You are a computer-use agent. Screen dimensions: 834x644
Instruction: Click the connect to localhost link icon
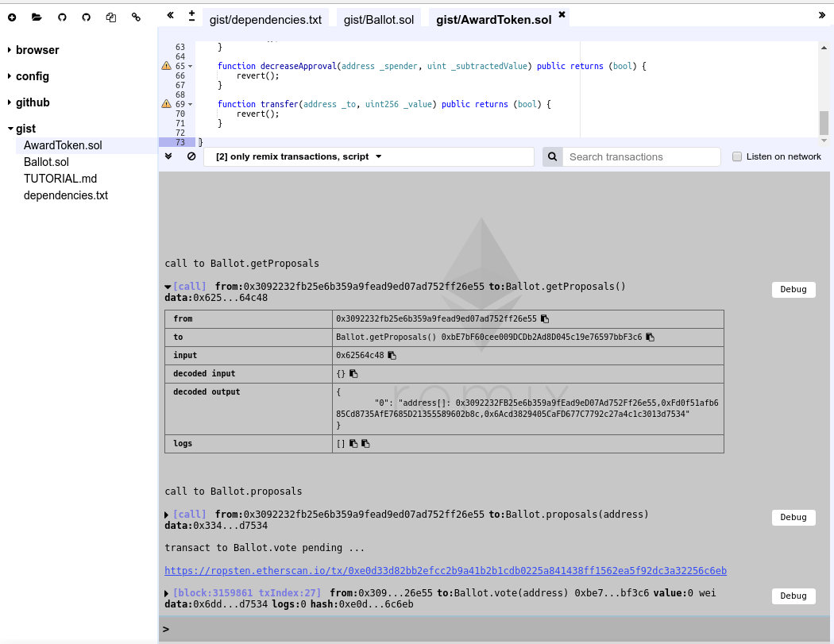click(x=136, y=17)
